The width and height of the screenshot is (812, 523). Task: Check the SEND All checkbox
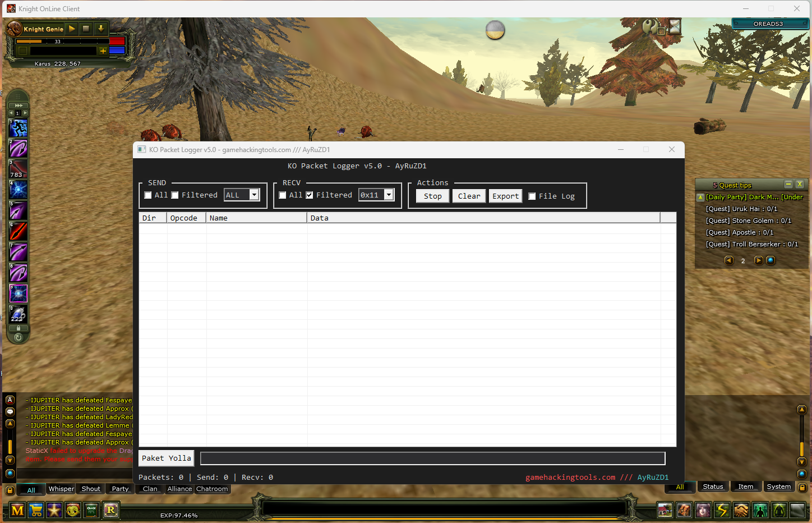coord(148,195)
